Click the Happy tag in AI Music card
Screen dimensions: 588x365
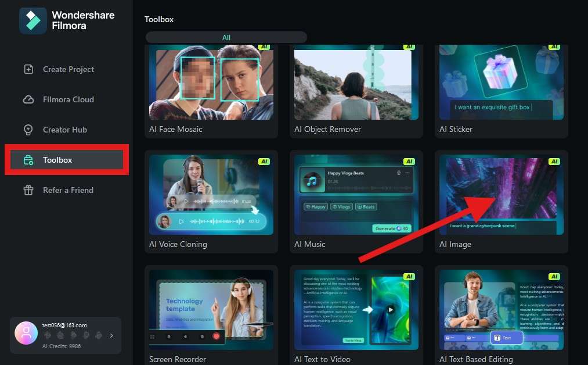[x=316, y=206]
